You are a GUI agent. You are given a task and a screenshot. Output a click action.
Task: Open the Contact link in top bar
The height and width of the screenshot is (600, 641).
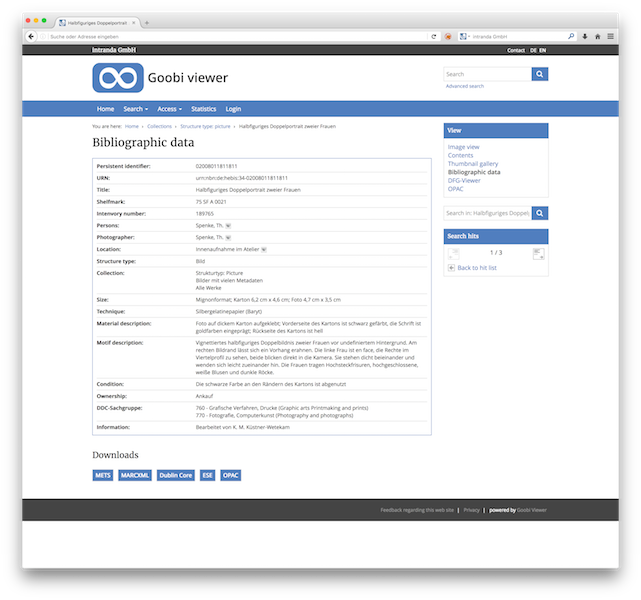pos(516,50)
